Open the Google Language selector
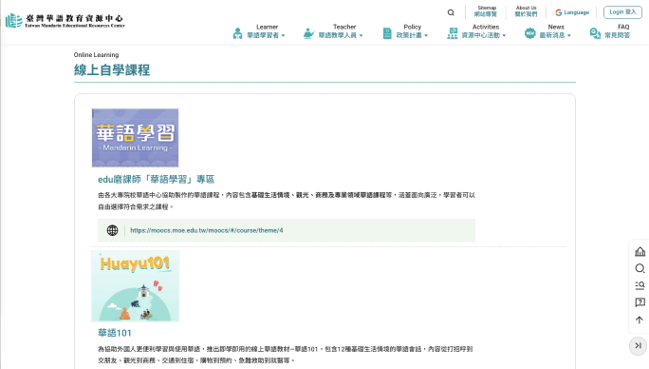Image resolution: width=649 pixels, height=369 pixels. (x=572, y=12)
